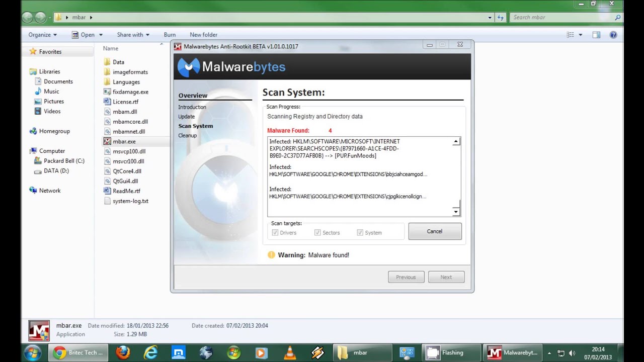
Task: Open DATA (D:) drive
Action: (56, 171)
